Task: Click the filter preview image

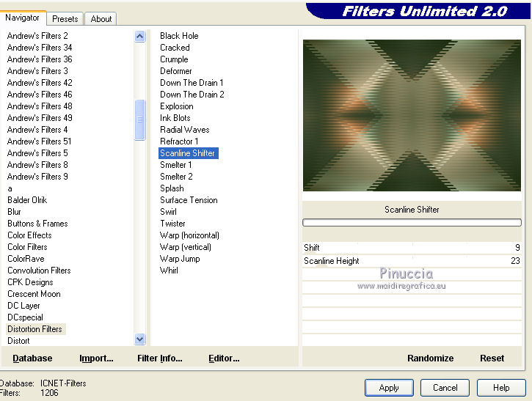Action: pos(412,115)
